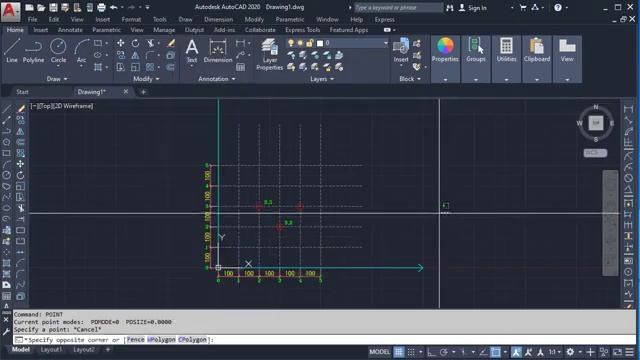Screen dimensions: 640x360
Task: Switch to the Start file tab
Action: pyautogui.click(x=22, y=92)
